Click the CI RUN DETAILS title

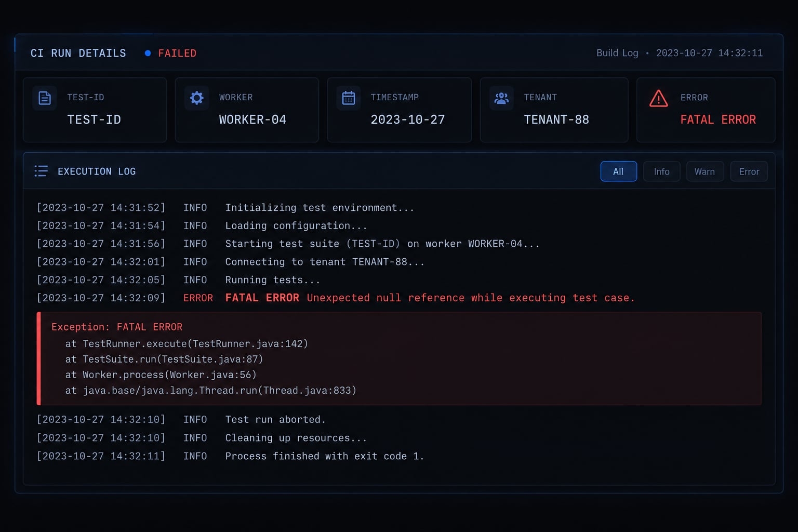(78, 53)
